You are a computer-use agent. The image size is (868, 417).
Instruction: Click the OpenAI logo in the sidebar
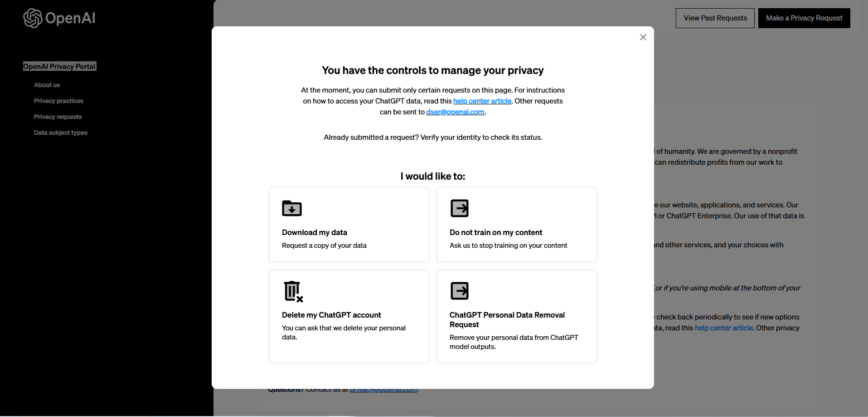coord(59,18)
